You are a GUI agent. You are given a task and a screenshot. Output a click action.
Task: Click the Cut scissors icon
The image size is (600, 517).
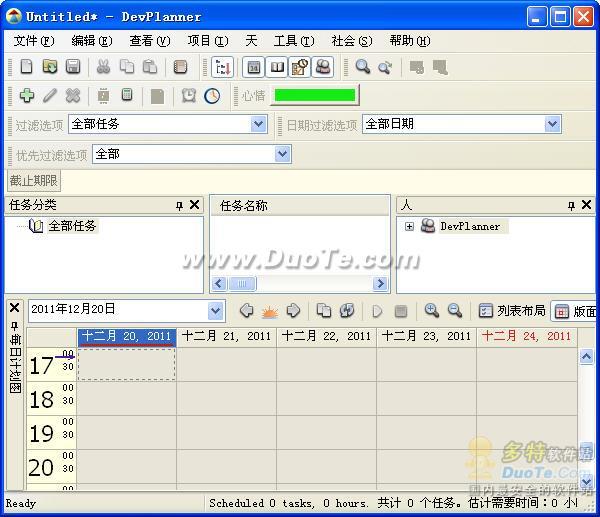[103, 67]
